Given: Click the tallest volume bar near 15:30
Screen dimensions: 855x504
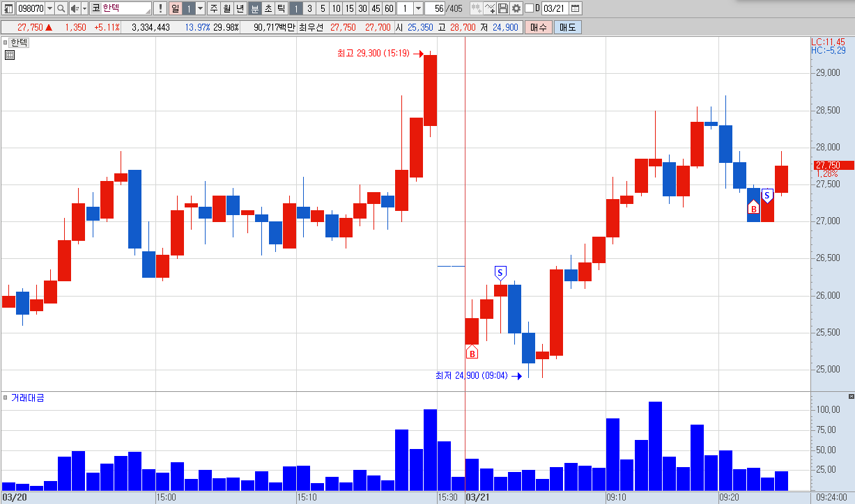Looking at the screenshot, I should [x=430, y=450].
